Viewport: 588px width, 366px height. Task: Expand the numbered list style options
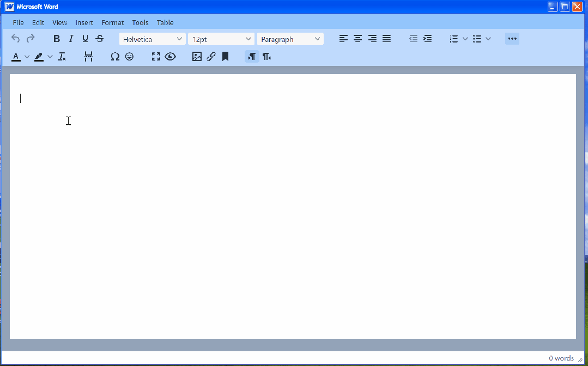coord(465,38)
